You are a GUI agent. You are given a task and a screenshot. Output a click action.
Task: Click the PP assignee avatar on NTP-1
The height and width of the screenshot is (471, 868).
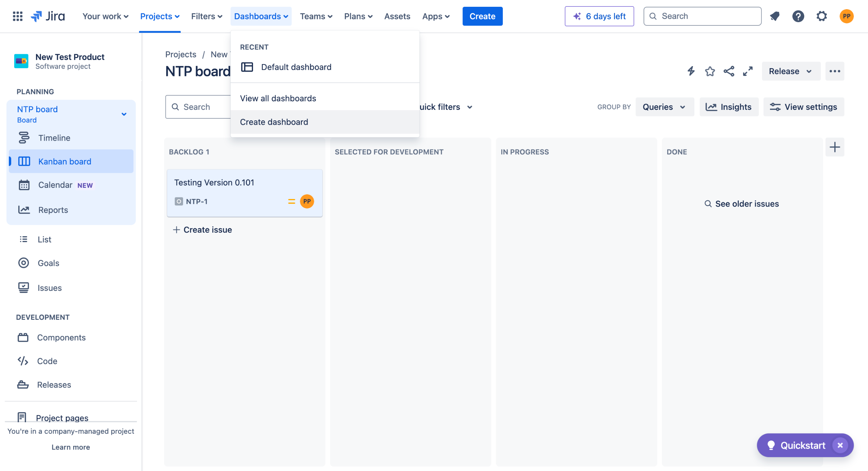307,201
